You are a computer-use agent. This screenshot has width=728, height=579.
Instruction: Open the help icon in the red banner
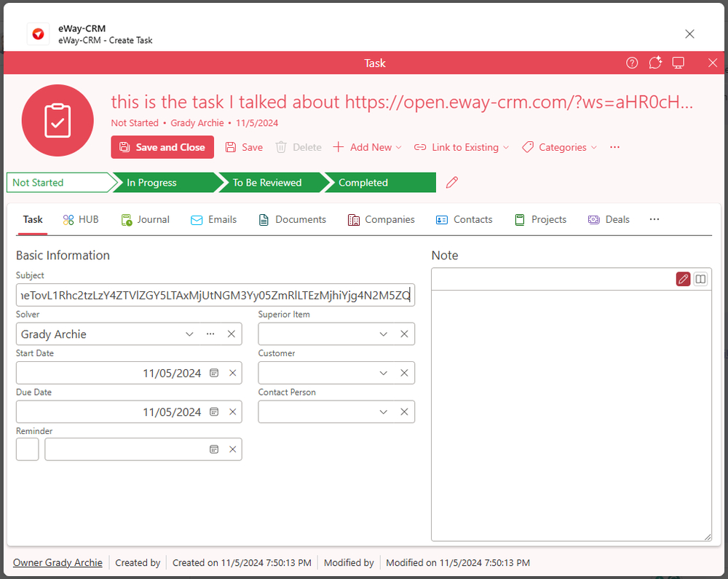pyautogui.click(x=631, y=63)
